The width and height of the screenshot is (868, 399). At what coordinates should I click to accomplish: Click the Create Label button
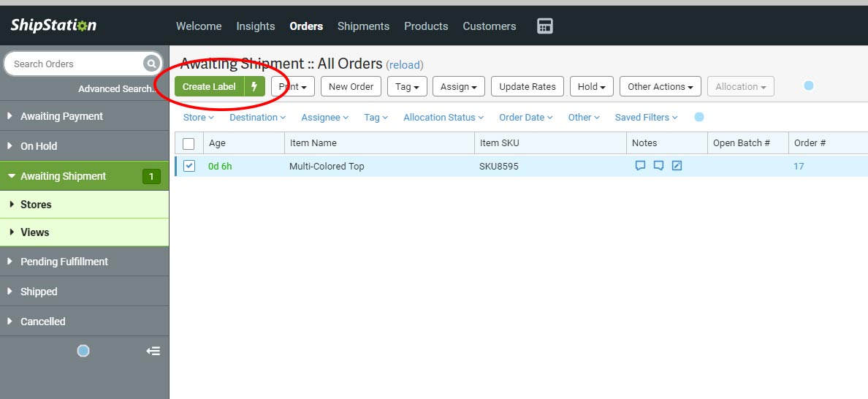click(209, 86)
